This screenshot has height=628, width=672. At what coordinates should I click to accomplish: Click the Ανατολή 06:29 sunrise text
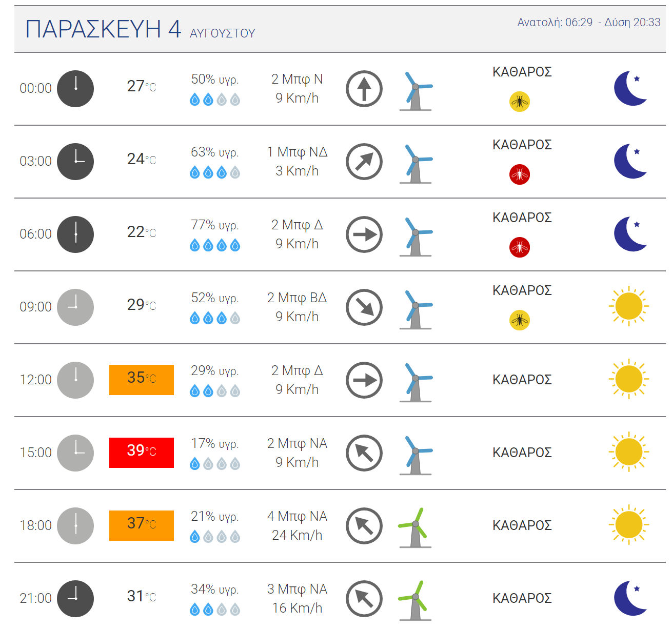coord(555,23)
